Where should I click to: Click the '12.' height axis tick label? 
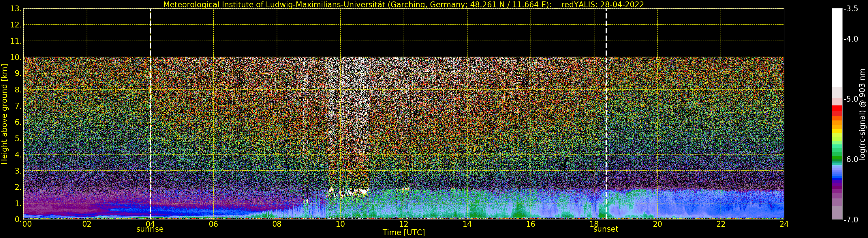tap(16, 25)
